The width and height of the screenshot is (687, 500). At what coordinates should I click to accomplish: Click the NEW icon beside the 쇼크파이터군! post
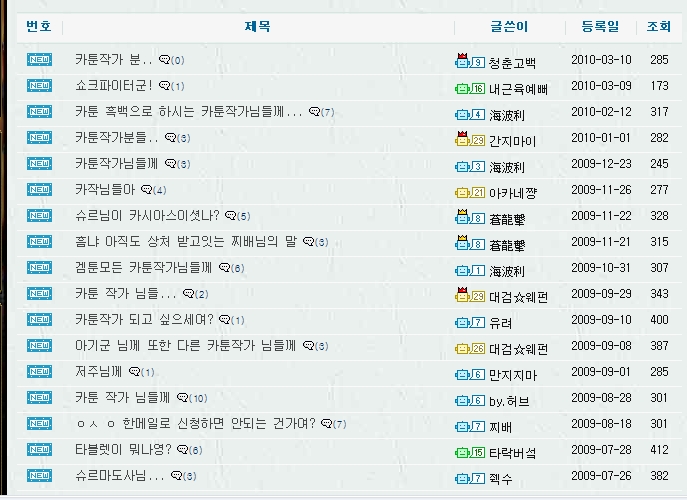(38, 86)
